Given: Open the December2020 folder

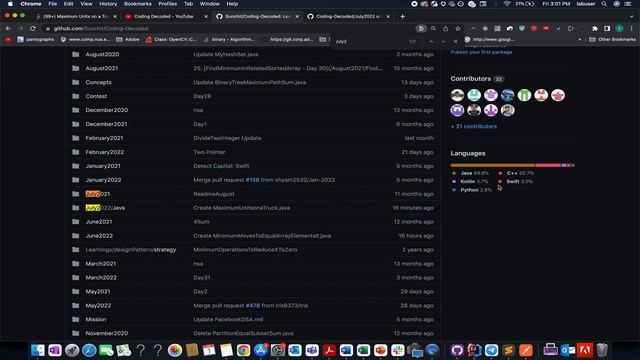Looking at the screenshot, I should tap(107, 110).
